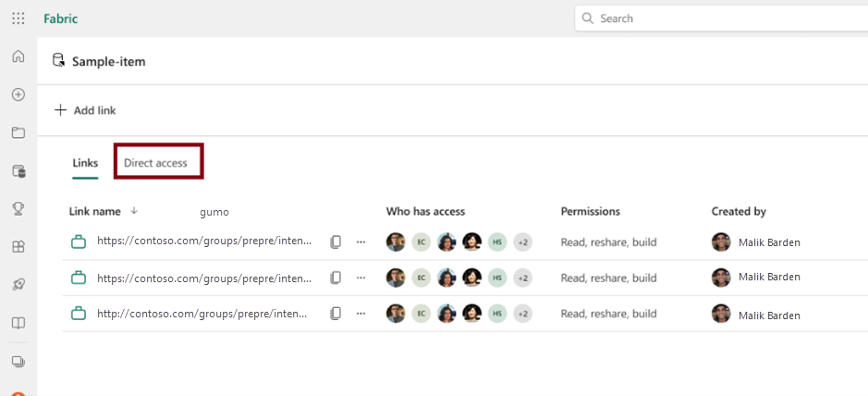Click the Create plus icon in sidebar

[x=18, y=94]
